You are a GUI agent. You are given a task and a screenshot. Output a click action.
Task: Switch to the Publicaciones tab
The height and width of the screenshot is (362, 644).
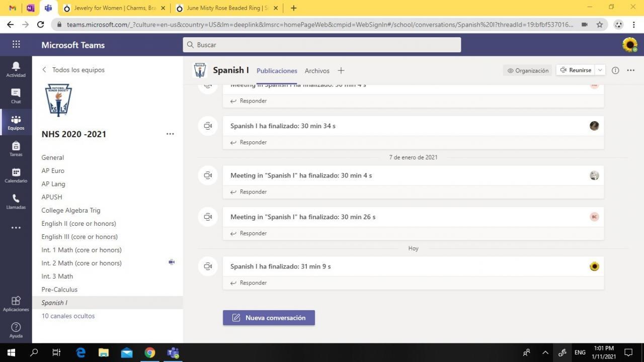(x=277, y=71)
